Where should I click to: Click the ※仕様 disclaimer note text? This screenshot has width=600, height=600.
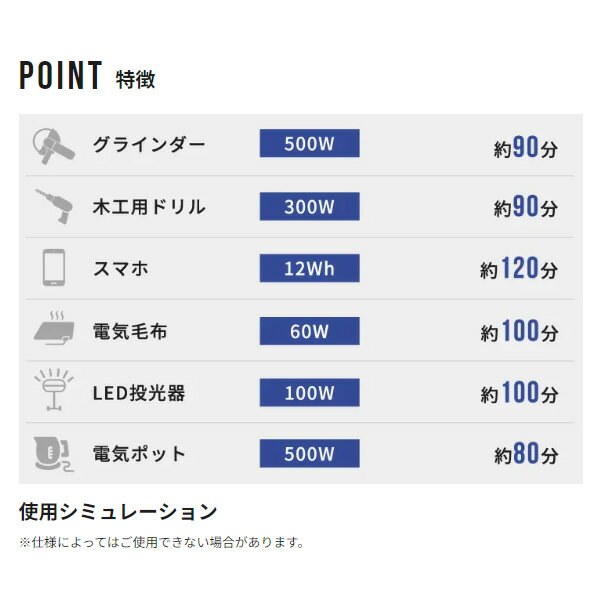pyautogui.click(x=161, y=542)
